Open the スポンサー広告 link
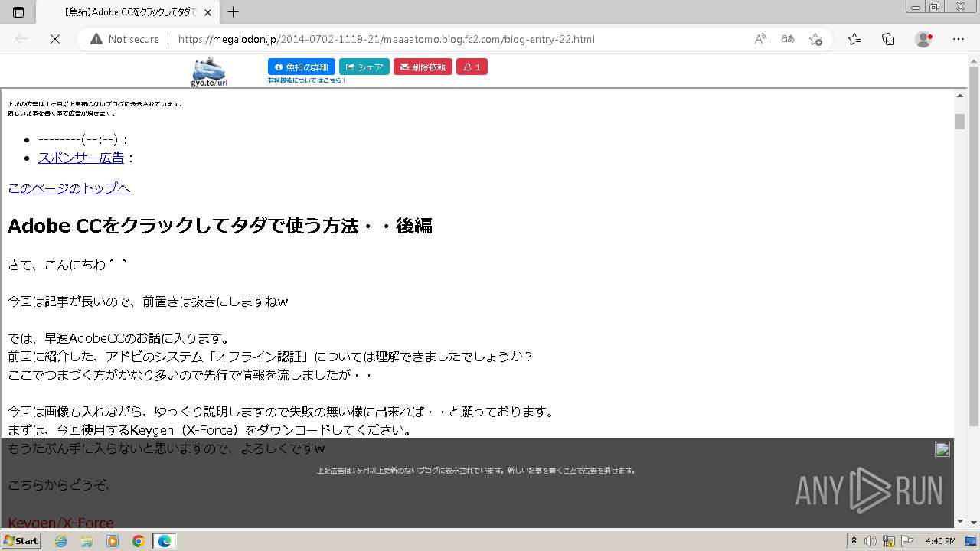 pyautogui.click(x=81, y=158)
